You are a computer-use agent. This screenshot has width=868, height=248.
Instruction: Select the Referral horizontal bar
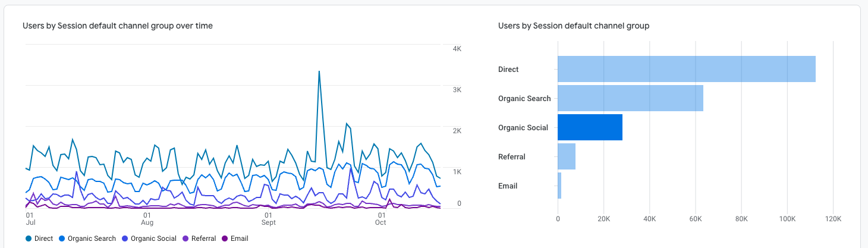tap(567, 156)
